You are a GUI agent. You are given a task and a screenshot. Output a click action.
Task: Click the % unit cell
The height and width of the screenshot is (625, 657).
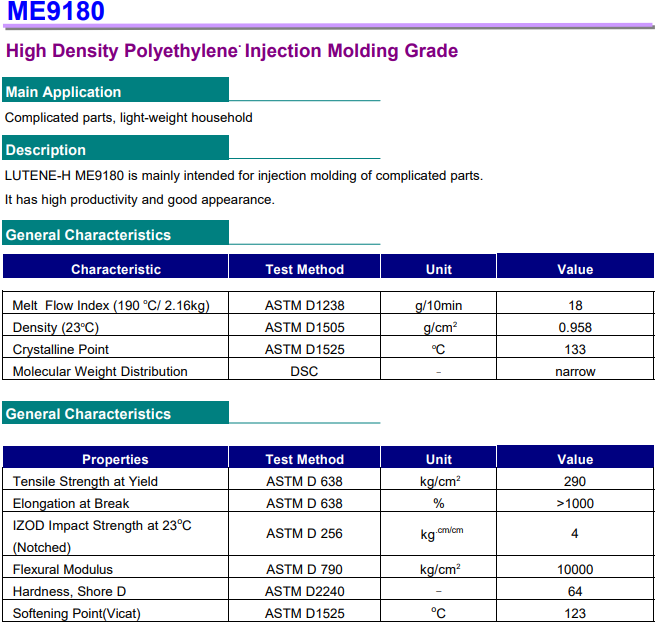click(439, 503)
